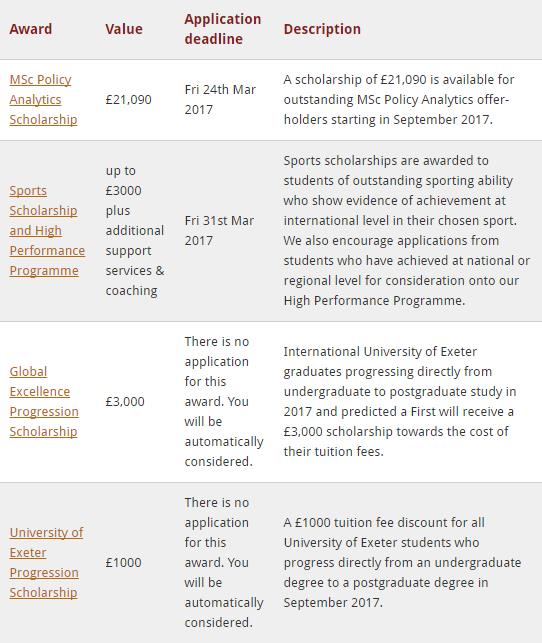The width and height of the screenshot is (542, 643).
Task: Click the £1000 tuition fee discount description
Action: [x=402, y=563]
